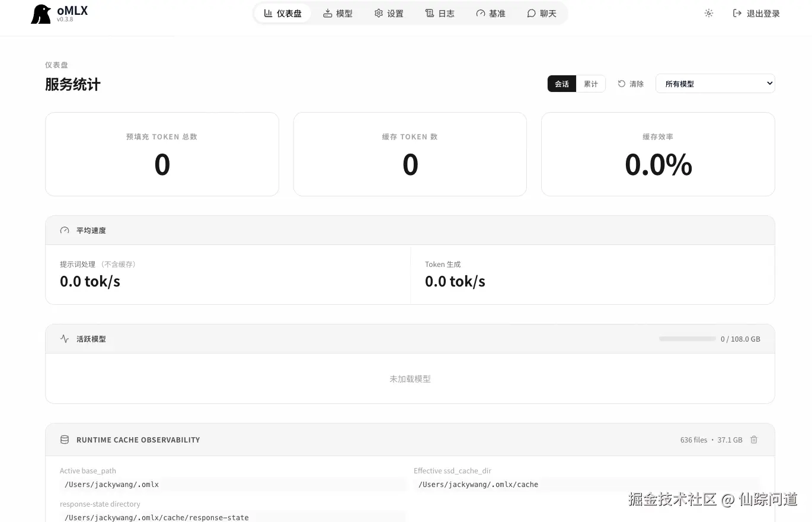This screenshot has height=522, width=812.
Task: Click the Token 生成 0.0 tok/s value
Action: tap(455, 281)
